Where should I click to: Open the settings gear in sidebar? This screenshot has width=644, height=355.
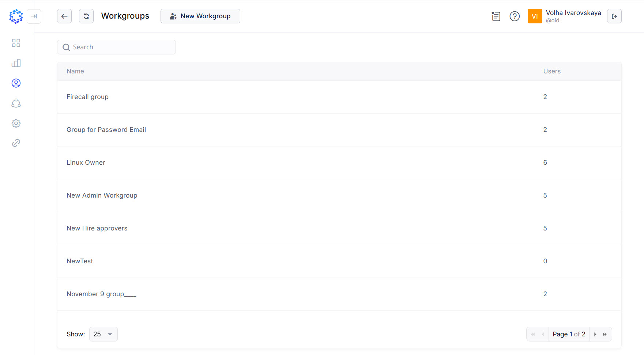pos(16,123)
